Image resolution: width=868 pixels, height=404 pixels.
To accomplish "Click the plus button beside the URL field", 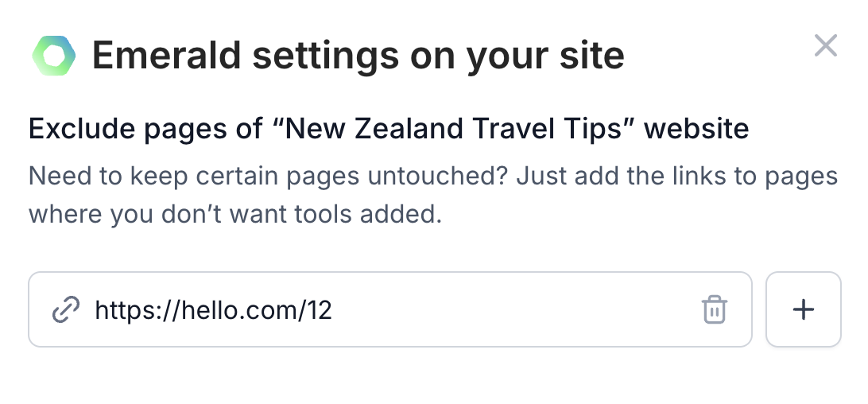I will (x=804, y=309).
